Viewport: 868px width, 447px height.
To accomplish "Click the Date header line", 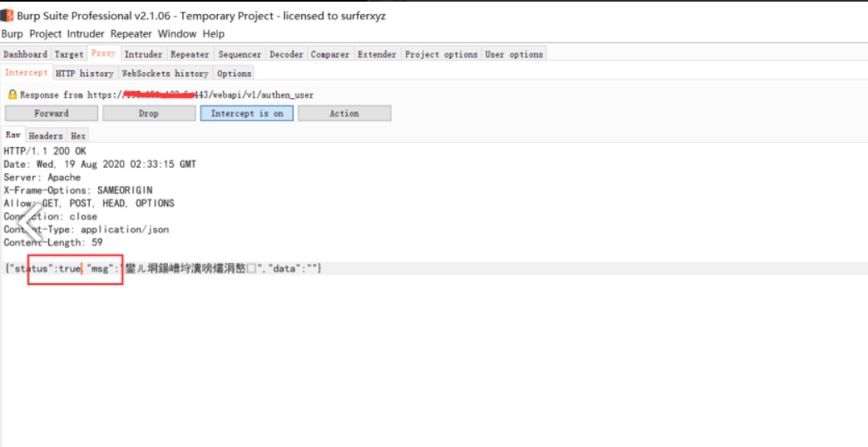I will pyautogui.click(x=100, y=165).
